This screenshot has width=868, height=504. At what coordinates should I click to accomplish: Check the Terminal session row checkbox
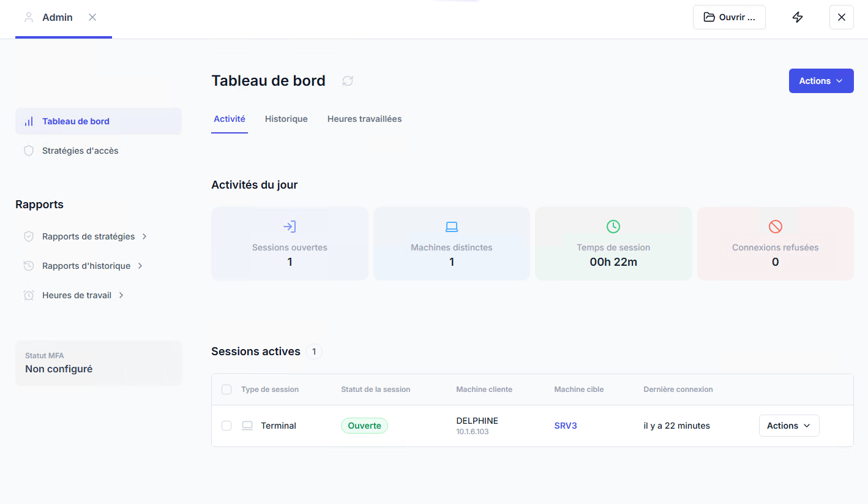tap(226, 426)
